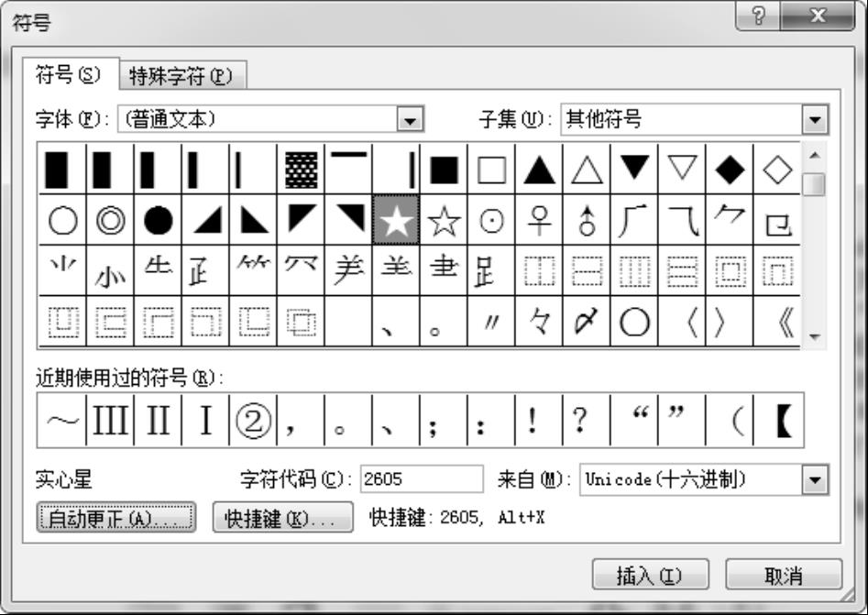This screenshot has width=868, height=615.
Task: Open the 自动更正 AutoCorrect dialog
Action: coord(115,518)
